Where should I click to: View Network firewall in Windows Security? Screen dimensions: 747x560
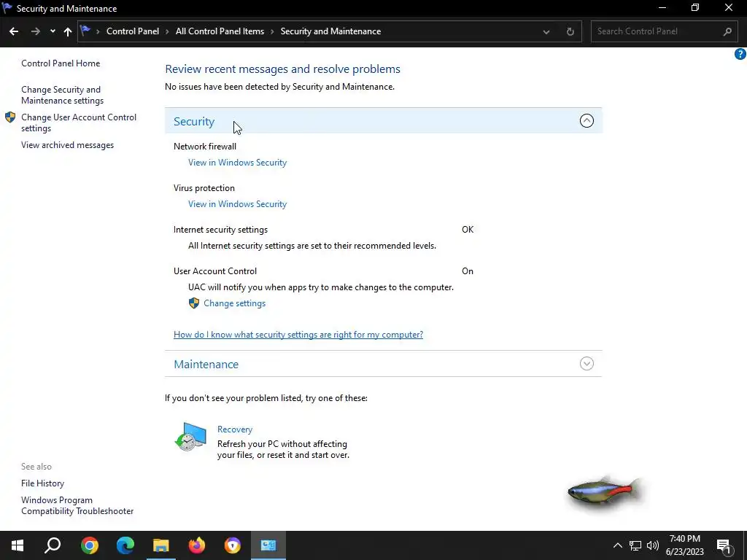tap(237, 163)
